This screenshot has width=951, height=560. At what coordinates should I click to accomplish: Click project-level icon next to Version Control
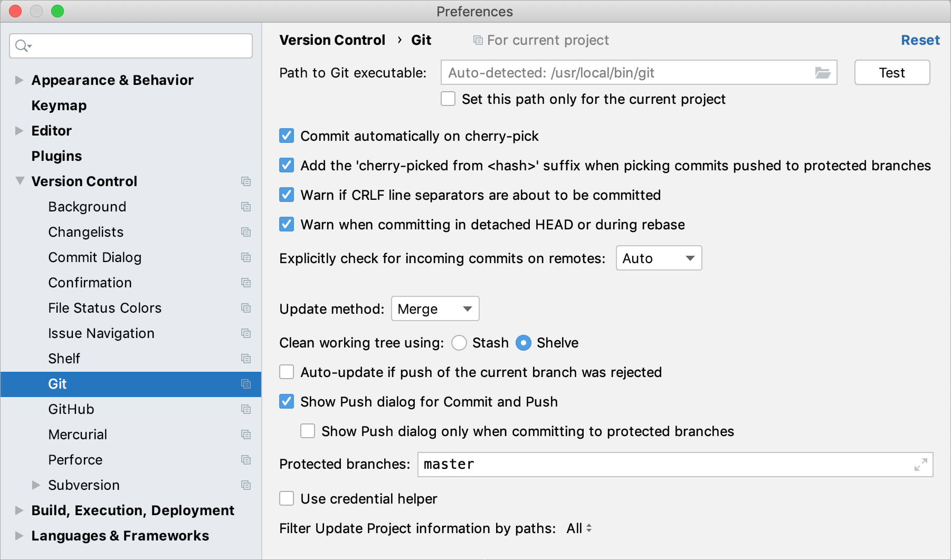(x=246, y=181)
